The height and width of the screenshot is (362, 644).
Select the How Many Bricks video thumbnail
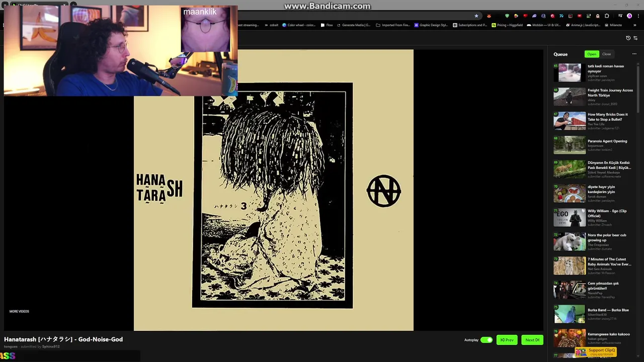(x=570, y=121)
